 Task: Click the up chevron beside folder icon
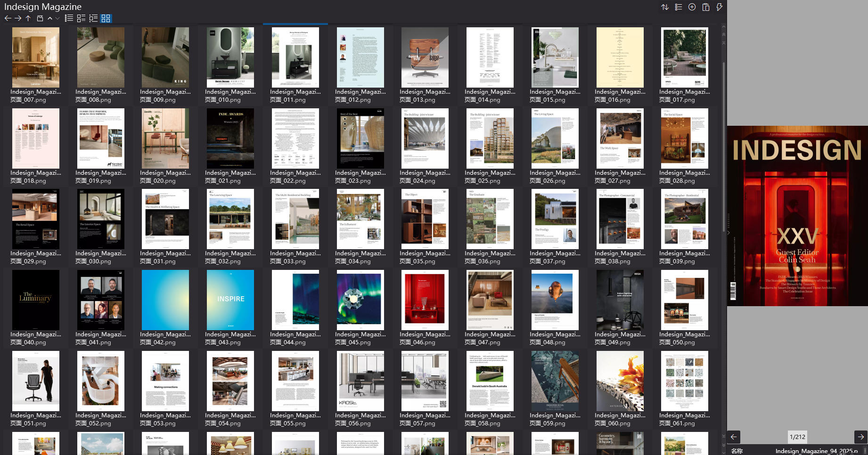tap(50, 18)
